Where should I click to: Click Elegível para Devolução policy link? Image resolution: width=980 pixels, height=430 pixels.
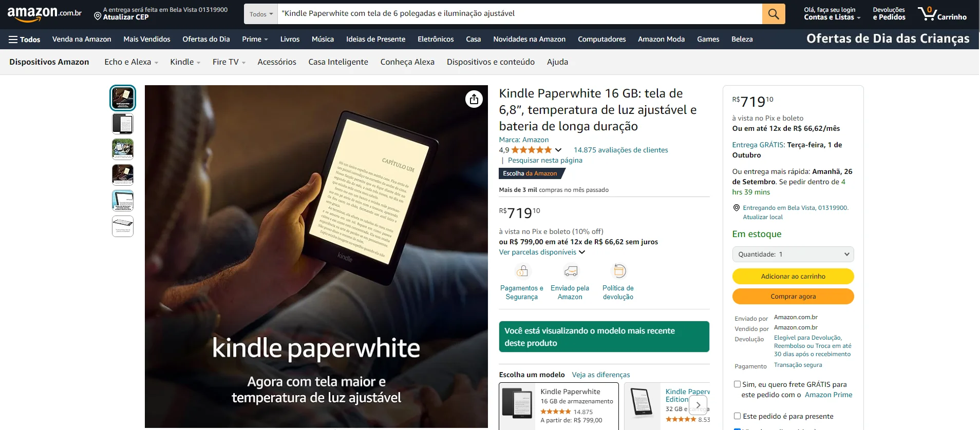pyautogui.click(x=813, y=346)
